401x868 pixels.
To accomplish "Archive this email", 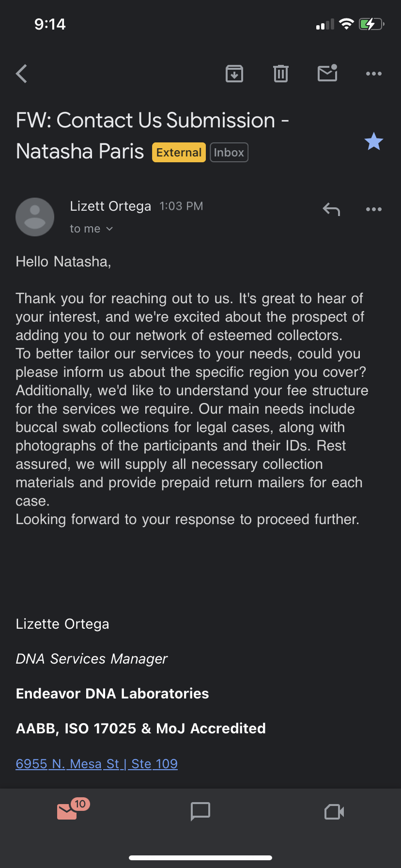I will pos(234,74).
